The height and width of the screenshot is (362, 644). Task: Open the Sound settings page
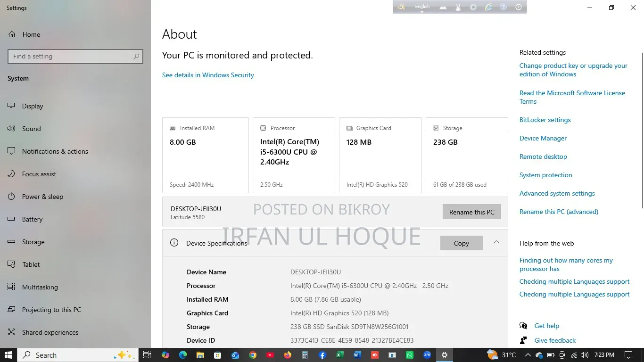(75, 129)
